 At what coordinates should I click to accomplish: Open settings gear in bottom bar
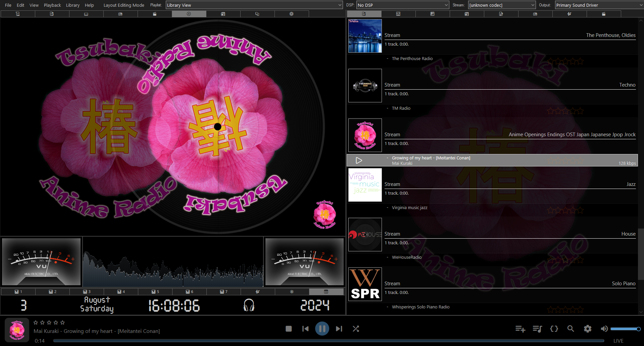click(x=588, y=329)
